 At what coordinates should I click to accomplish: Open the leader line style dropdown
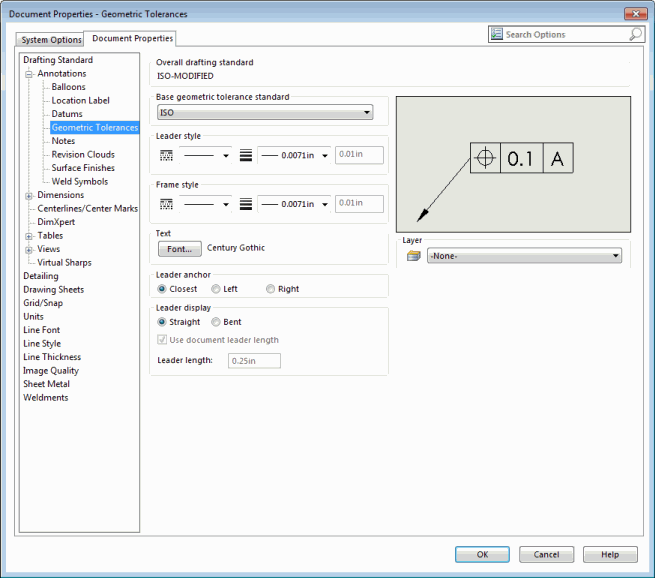pos(207,156)
